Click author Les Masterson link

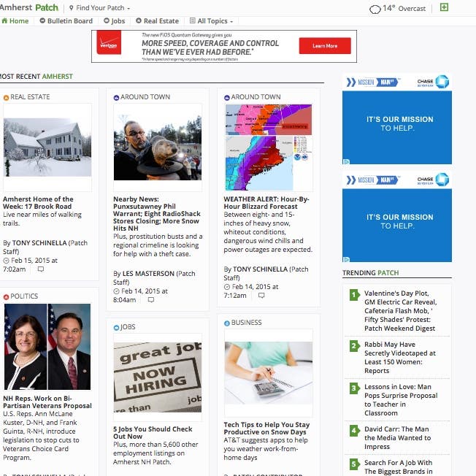148,274
